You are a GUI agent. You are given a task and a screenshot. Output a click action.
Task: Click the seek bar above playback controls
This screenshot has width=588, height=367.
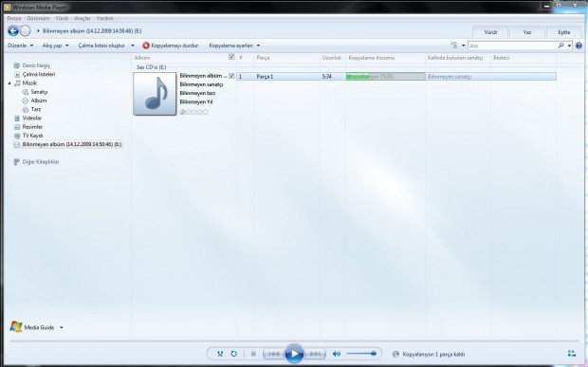pos(294,341)
